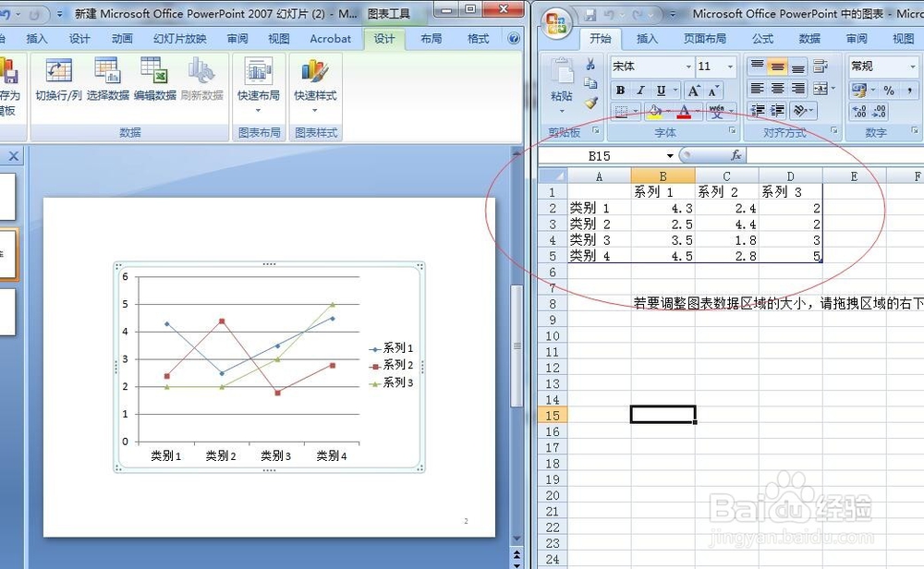This screenshot has height=569, width=924.
Task: Click the Percent style icon
Action: pos(889,91)
